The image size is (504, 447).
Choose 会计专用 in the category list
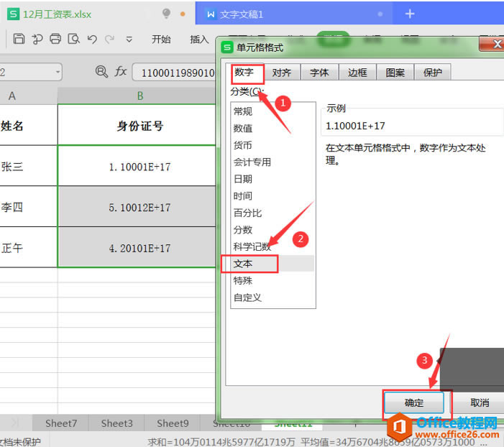(273, 162)
